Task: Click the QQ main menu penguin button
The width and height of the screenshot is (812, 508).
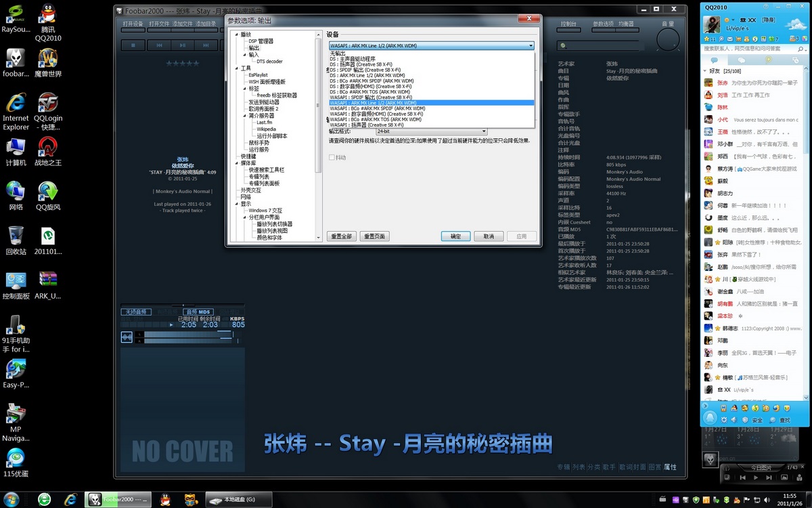Action: click(x=710, y=418)
